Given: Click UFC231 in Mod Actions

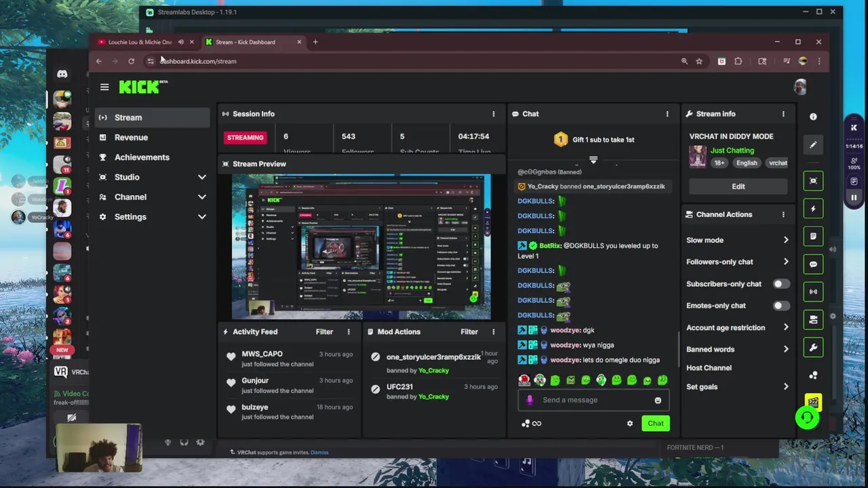Looking at the screenshot, I should click(x=399, y=387).
